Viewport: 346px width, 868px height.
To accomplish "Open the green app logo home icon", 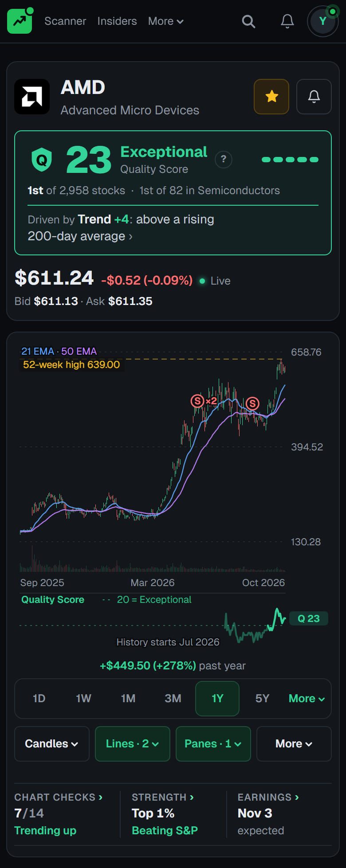I will pos(20,21).
